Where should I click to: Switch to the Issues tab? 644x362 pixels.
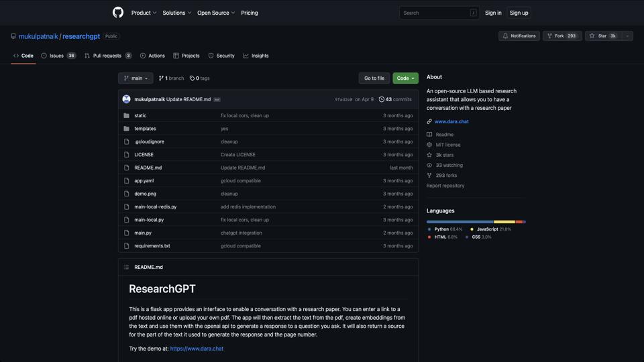[x=58, y=56]
